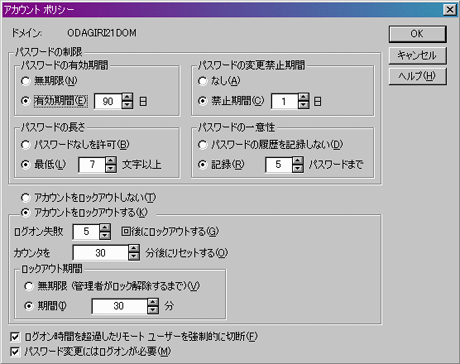Click the OK button

coord(417,34)
